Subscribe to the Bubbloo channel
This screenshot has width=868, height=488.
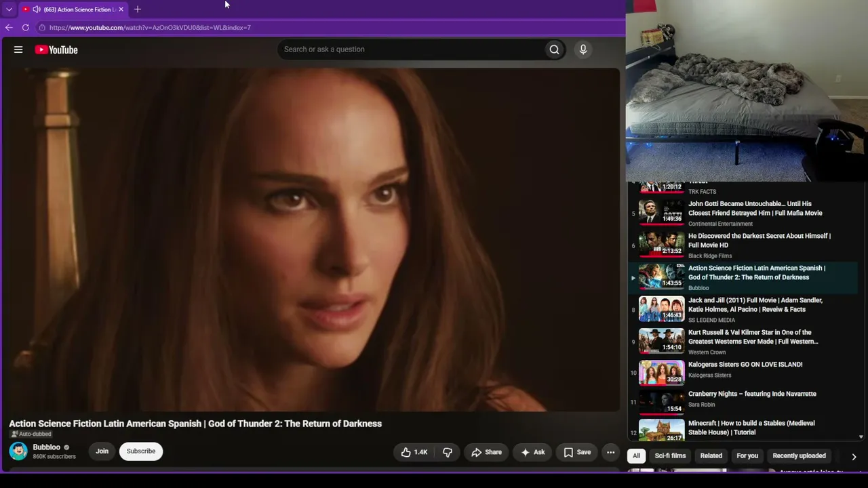point(141,451)
